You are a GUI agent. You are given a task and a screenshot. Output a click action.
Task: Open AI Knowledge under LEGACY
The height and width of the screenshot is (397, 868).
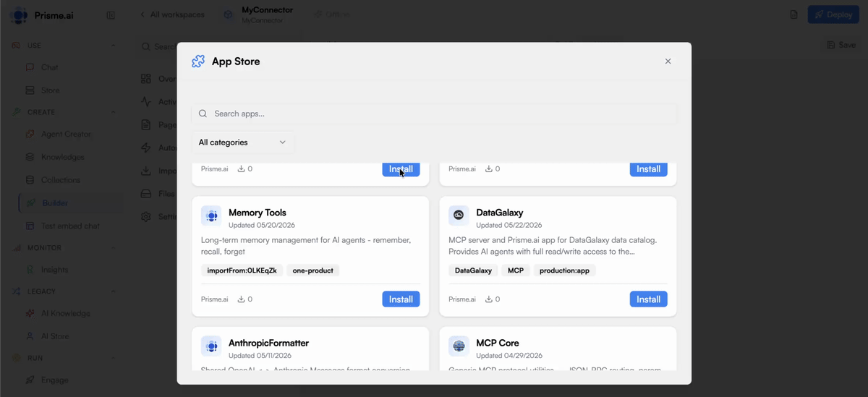(64, 313)
